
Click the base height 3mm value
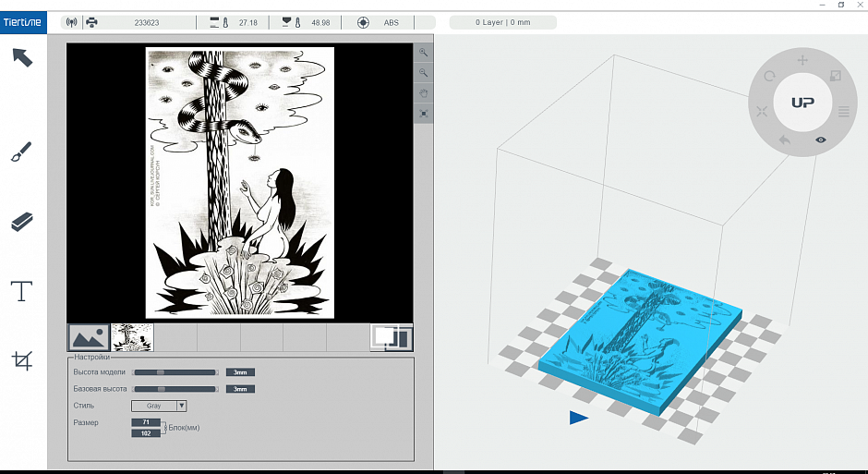240,389
